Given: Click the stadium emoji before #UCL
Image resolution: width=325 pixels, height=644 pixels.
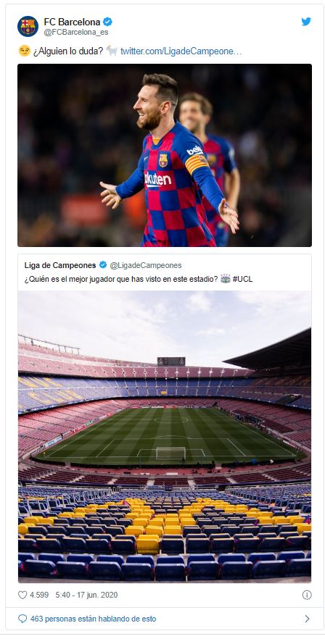Looking at the screenshot, I should click(226, 279).
